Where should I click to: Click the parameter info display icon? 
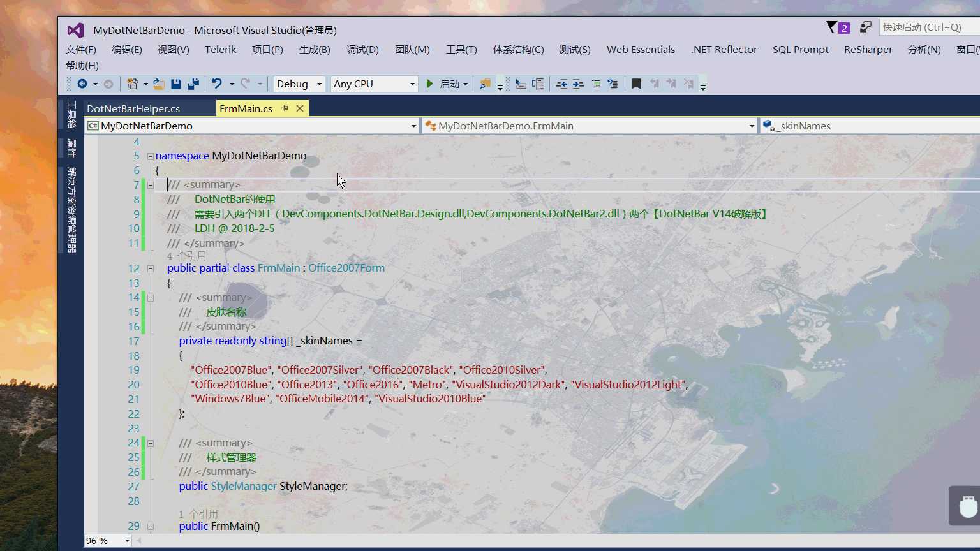[x=538, y=84]
